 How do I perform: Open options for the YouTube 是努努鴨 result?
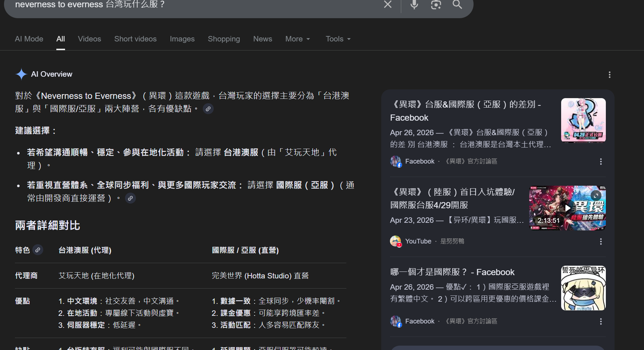(x=601, y=241)
